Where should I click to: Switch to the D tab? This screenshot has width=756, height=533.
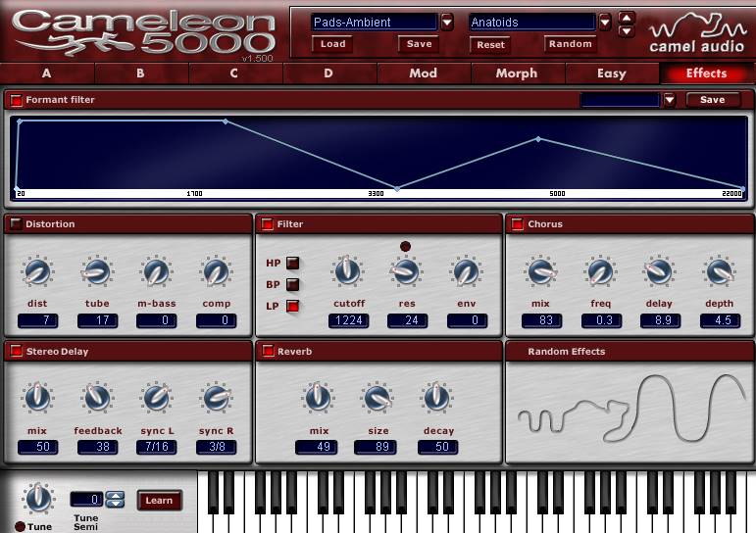(x=328, y=73)
